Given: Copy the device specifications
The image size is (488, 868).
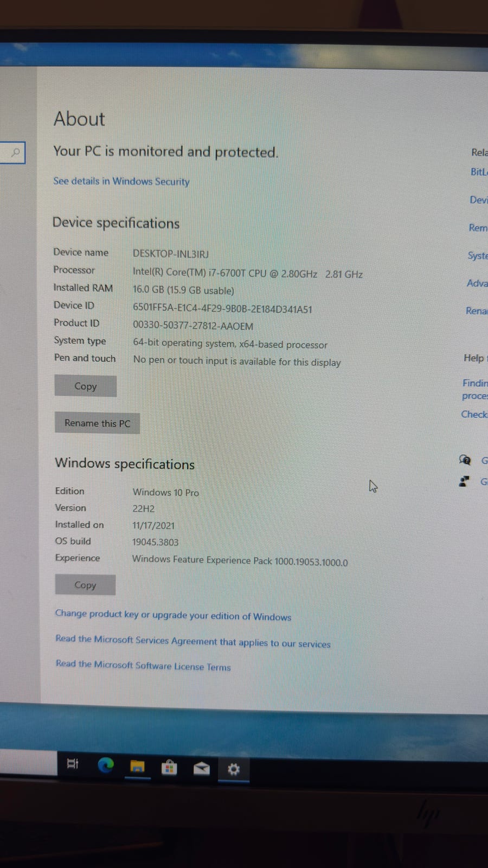Looking at the screenshot, I should tap(85, 386).
